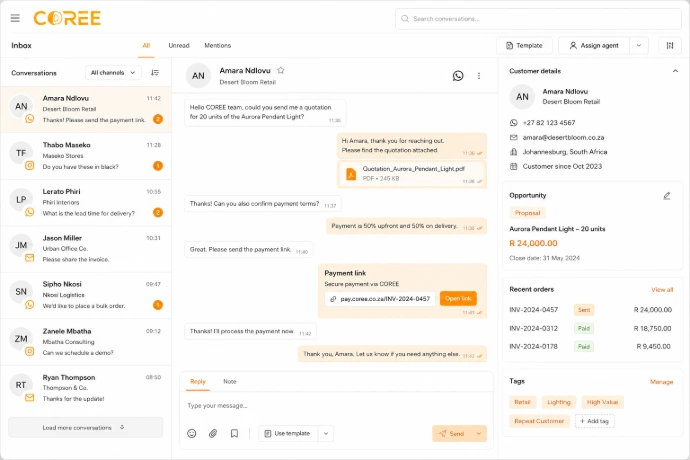The image size is (690, 460).
Task: Select the Note tab in composer
Action: pyautogui.click(x=230, y=382)
